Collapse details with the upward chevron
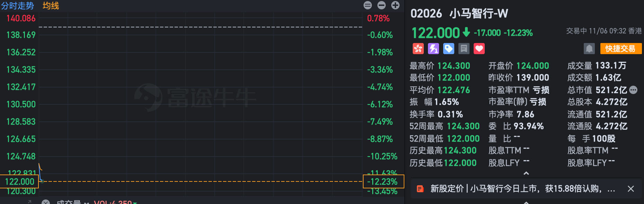The height and width of the screenshot is (204, 644). tap(526, 173)
